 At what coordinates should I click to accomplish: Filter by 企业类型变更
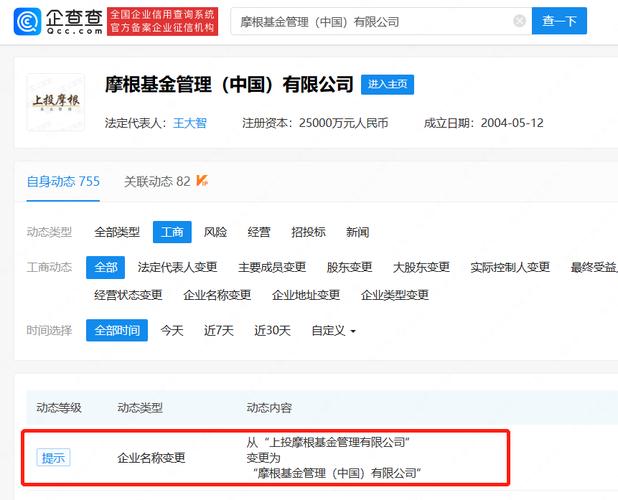[x=395, y=295]
